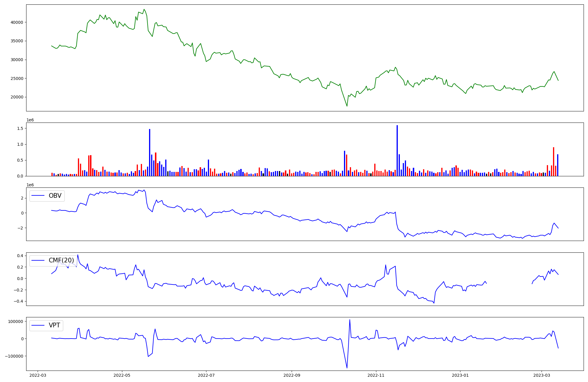Click the deepest VPT trough in October
The image size is (588, 382).
click(347, 368)
